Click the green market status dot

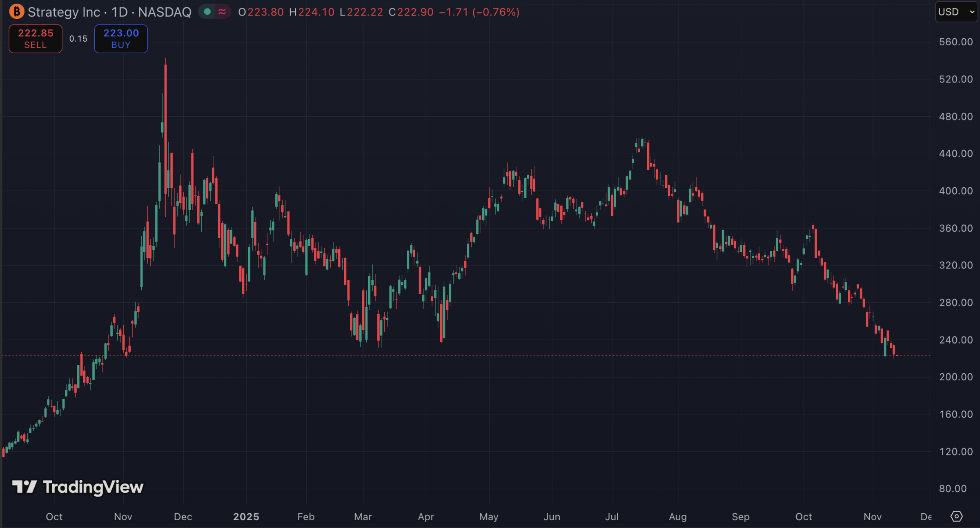pyautogui.click(x=207, y=12)
